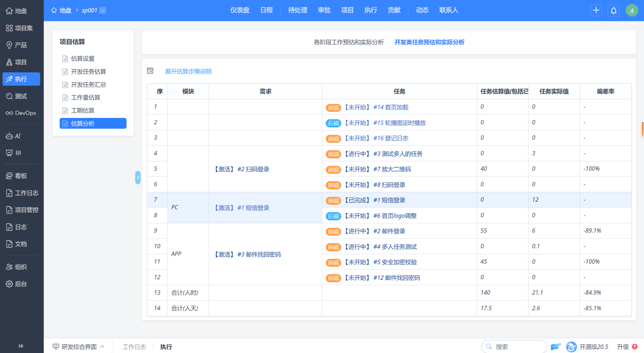Open the sp001 project dropdown
The image size is (644, 353).
103,10
